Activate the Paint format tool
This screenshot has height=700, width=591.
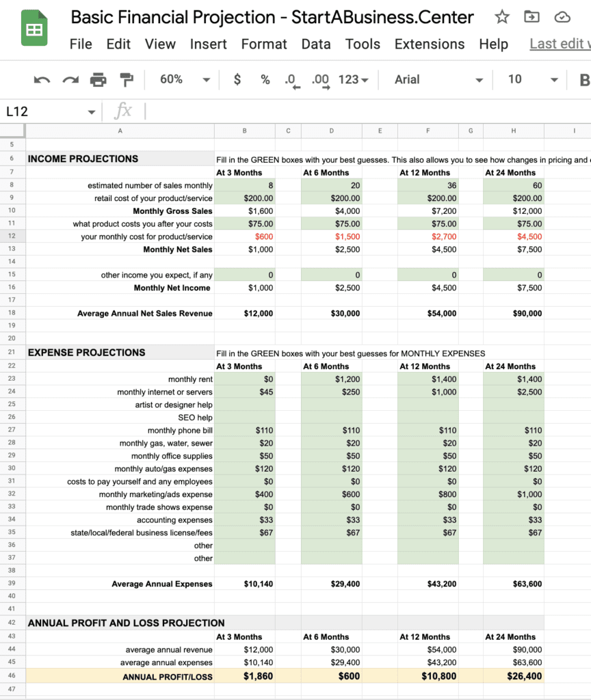pos(126,79)
